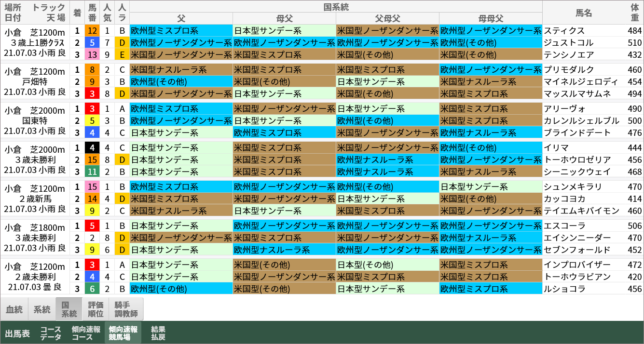The image size is (644, 344).
Task: Click the 国系統 group header
Action: 336,7
